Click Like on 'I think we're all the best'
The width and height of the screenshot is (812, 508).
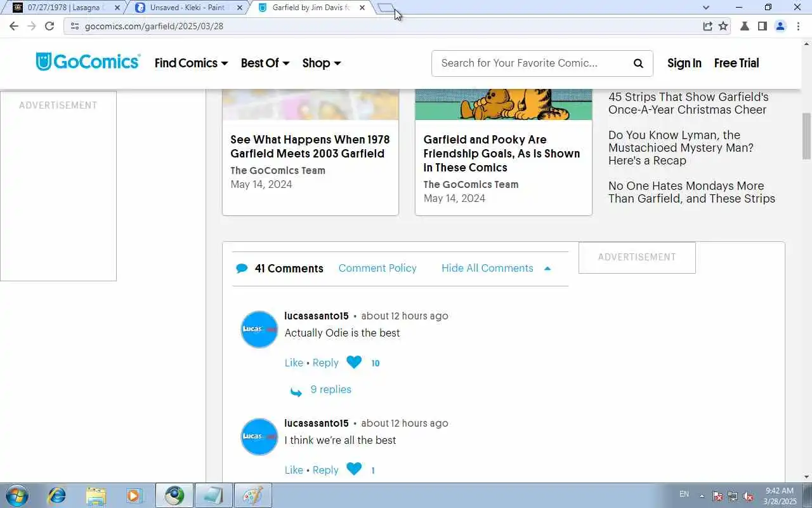click(x=294, y=470)
